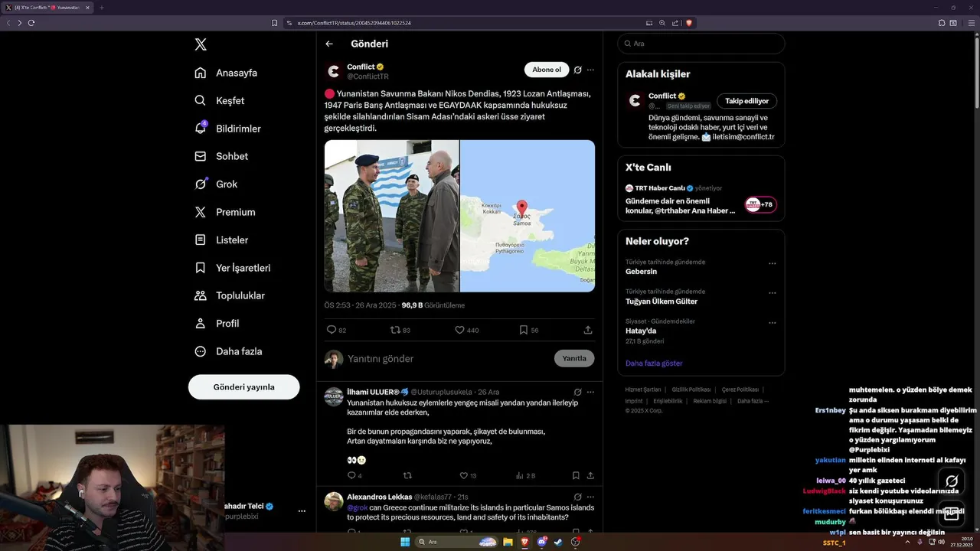Open account switcher menu next to Telci
Screen dimensions: 980x551
click(302, 510)
